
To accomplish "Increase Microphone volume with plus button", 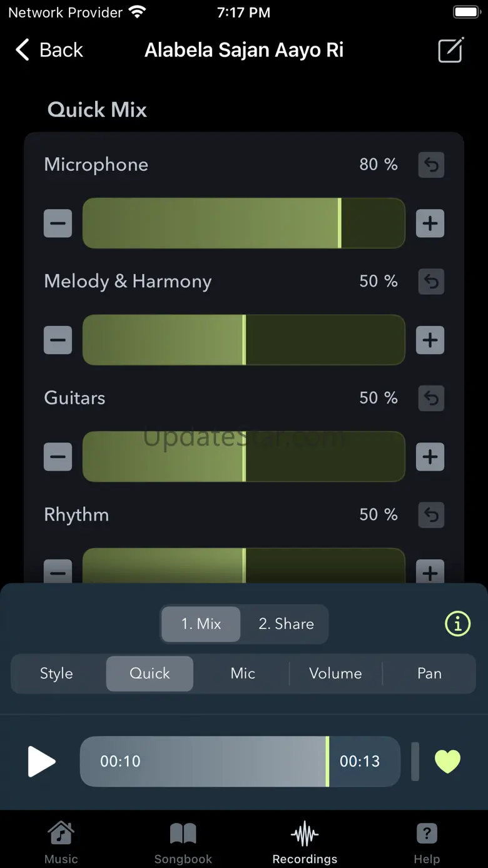I will (x=430, y=223).
